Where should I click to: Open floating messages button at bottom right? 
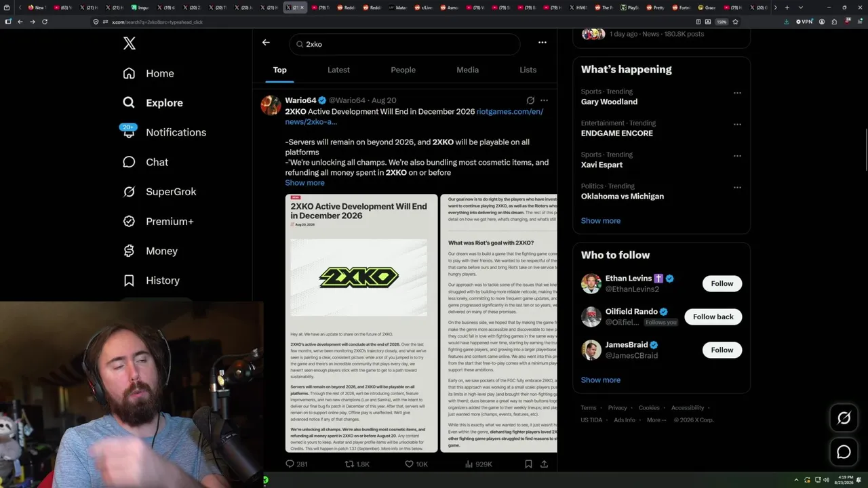[844, 452]
